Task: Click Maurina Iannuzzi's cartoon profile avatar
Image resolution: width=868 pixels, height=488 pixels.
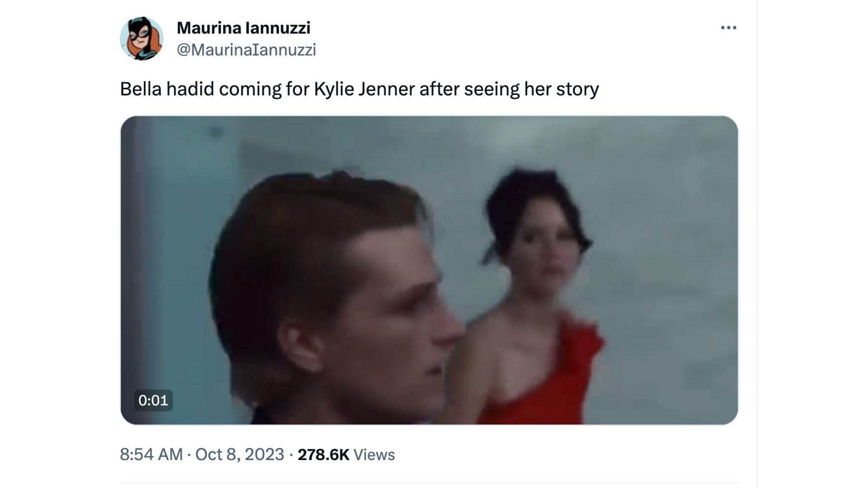Action: 142,39
